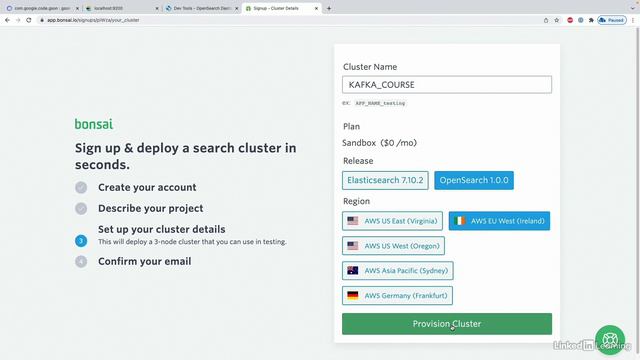
Task: Click the Provision Cluster button
Action: pos(447,324)
